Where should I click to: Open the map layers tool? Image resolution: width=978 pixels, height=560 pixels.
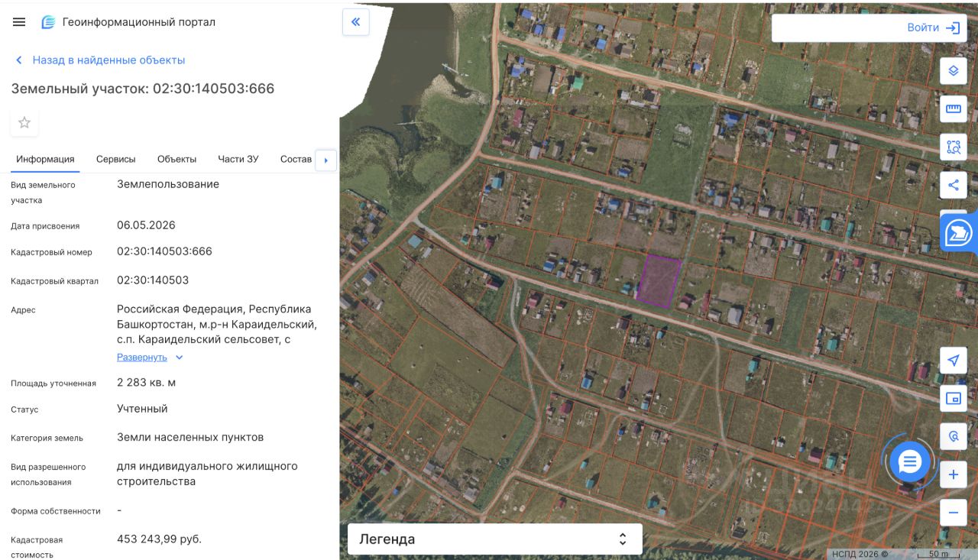point(953,71)
